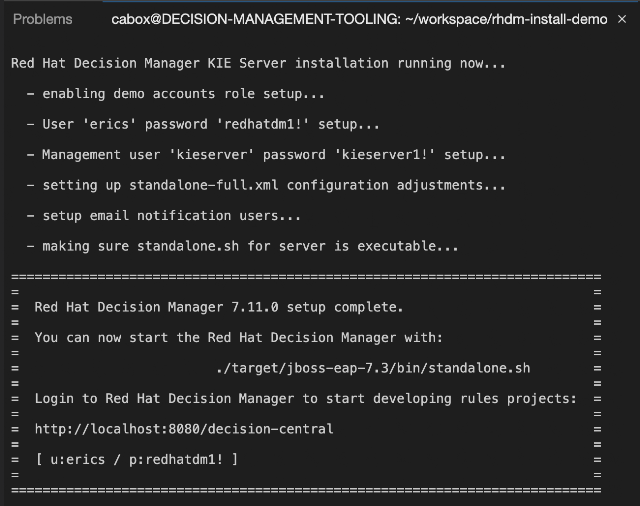Click the ./target/jboss-eap-7.3/bin/standalone.sh path

(373, 368)
